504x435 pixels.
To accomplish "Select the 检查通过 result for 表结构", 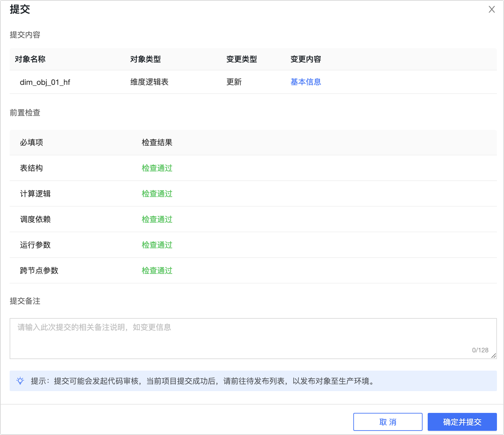I will [157, 168].
